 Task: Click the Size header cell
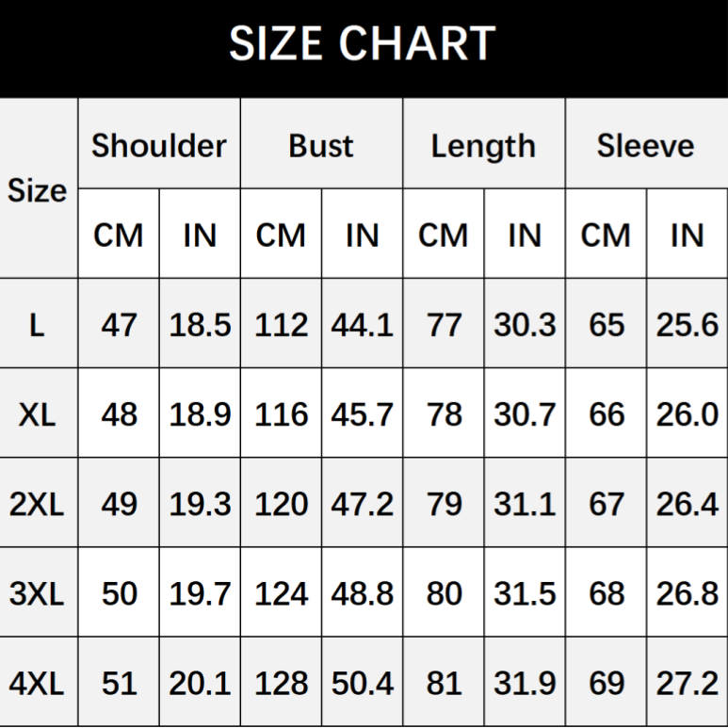pos(38,190)
